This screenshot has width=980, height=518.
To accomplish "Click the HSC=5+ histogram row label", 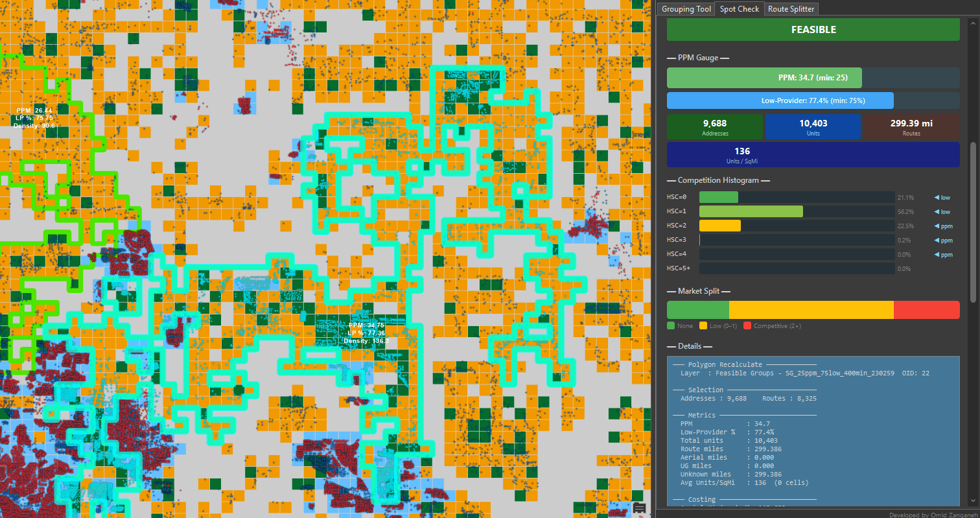I will (679, 268).
